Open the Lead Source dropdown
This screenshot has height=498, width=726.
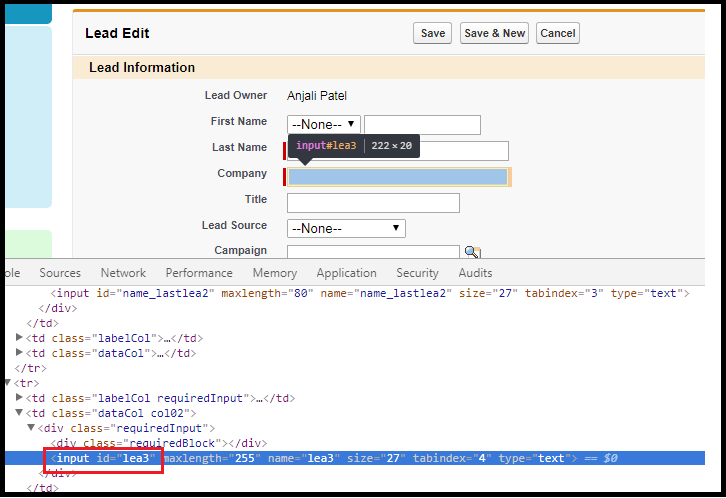346,229
